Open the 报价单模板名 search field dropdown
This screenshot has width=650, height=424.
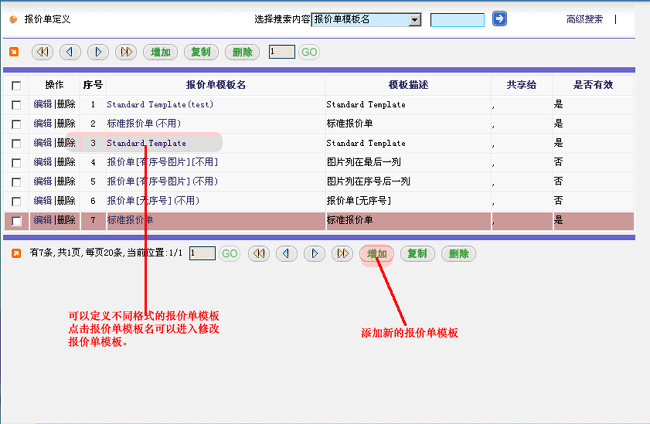[x=414, y=19]
